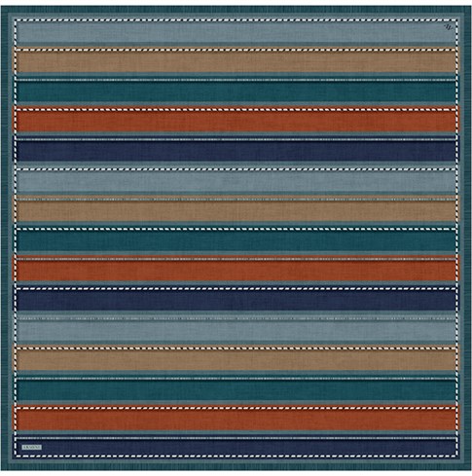
Task: Select the third teal stripe from top
Action: [x=236, y=389]
